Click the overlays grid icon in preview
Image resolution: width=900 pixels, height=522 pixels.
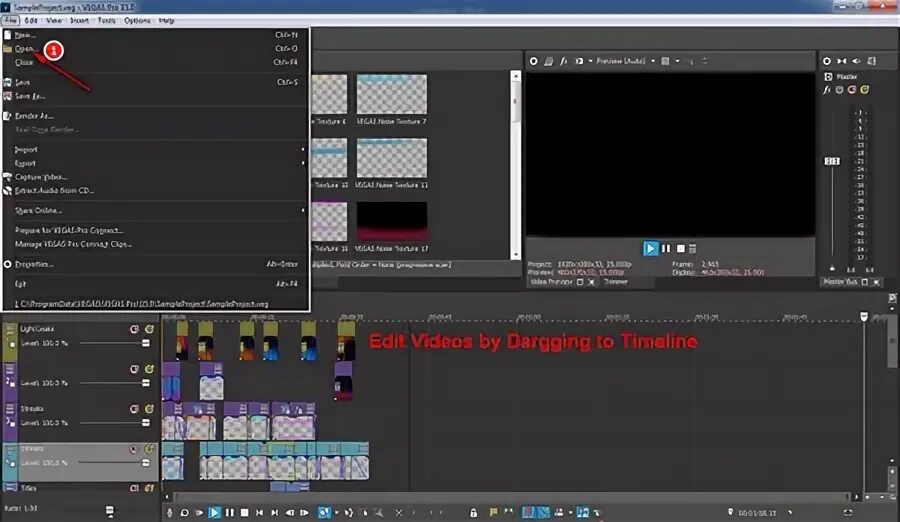tap(665, 61)
